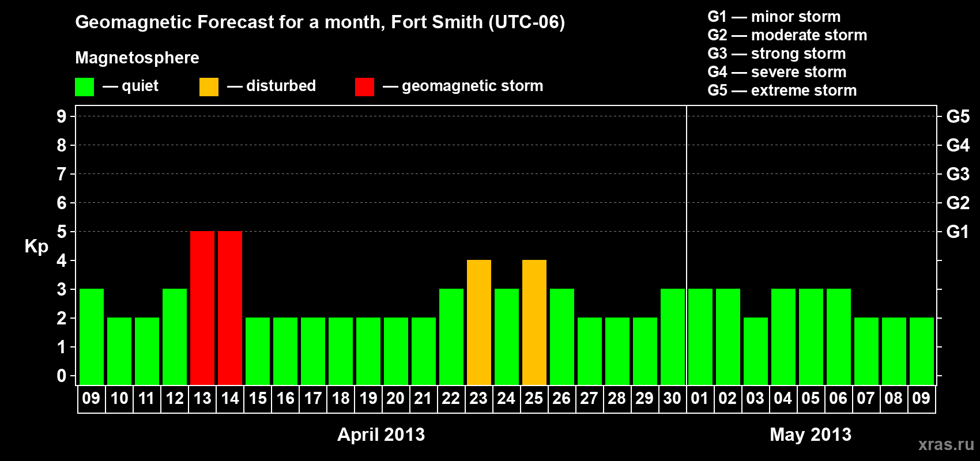
Task: Click date label 23 on the axis
Action: 478,398
